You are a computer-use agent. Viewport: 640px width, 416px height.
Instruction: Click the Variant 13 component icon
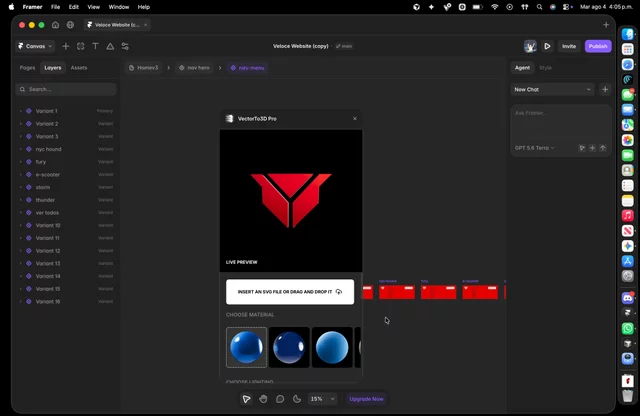29,263
